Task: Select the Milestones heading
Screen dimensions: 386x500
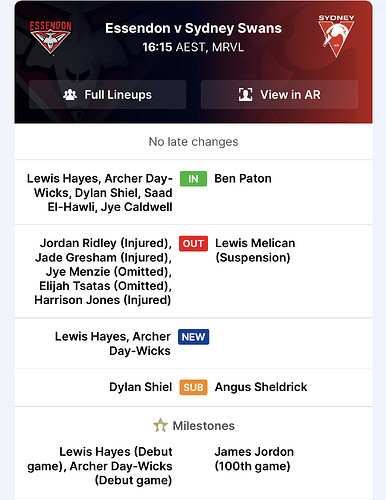Action: coord(203,426)
